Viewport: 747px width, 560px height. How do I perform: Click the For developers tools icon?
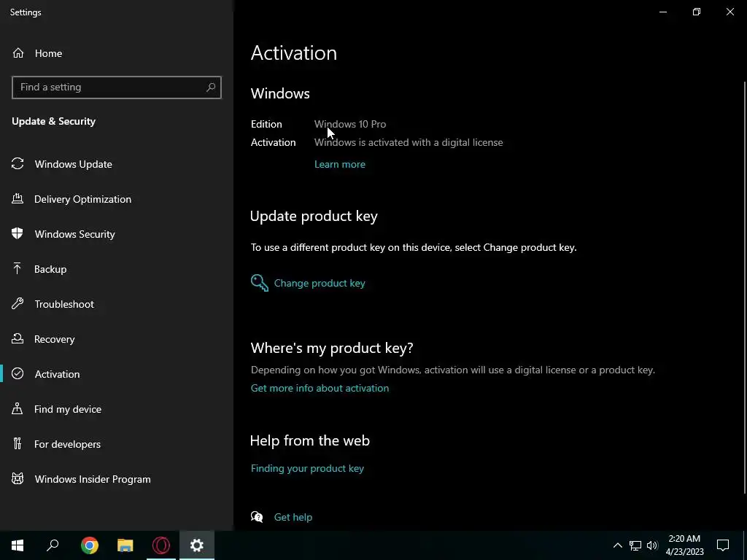18,444
